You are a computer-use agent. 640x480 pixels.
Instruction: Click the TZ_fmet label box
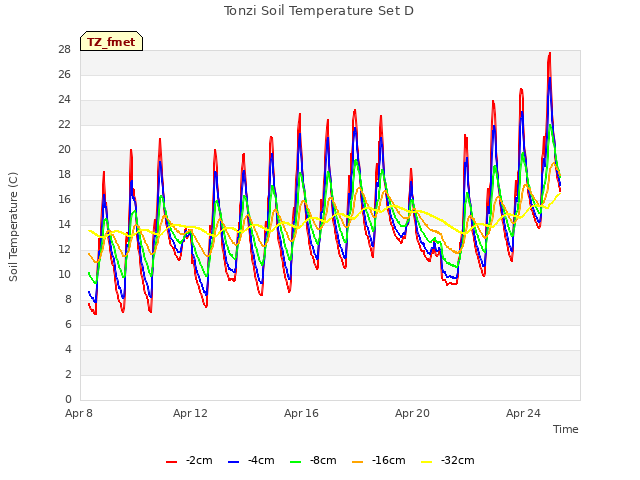(x=111, y=41)
